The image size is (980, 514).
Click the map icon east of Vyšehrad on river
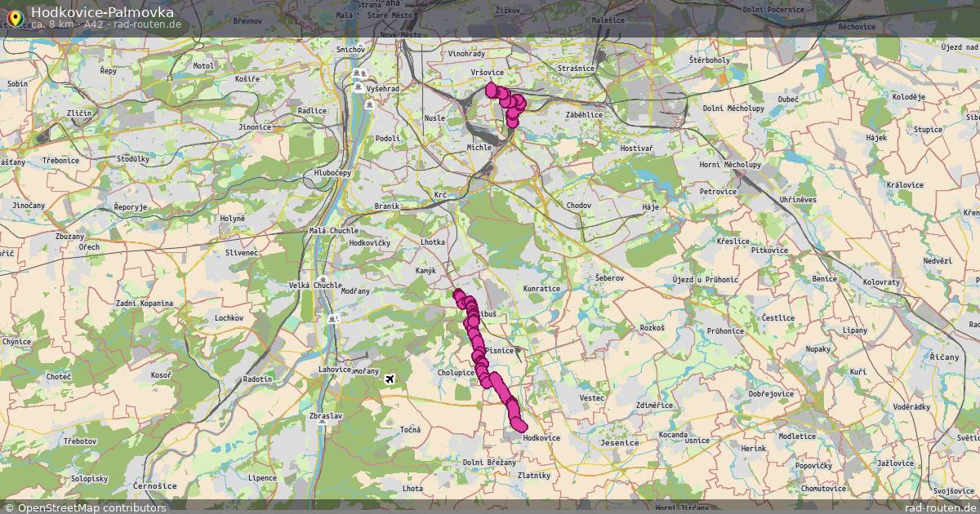tap(370, 104)
